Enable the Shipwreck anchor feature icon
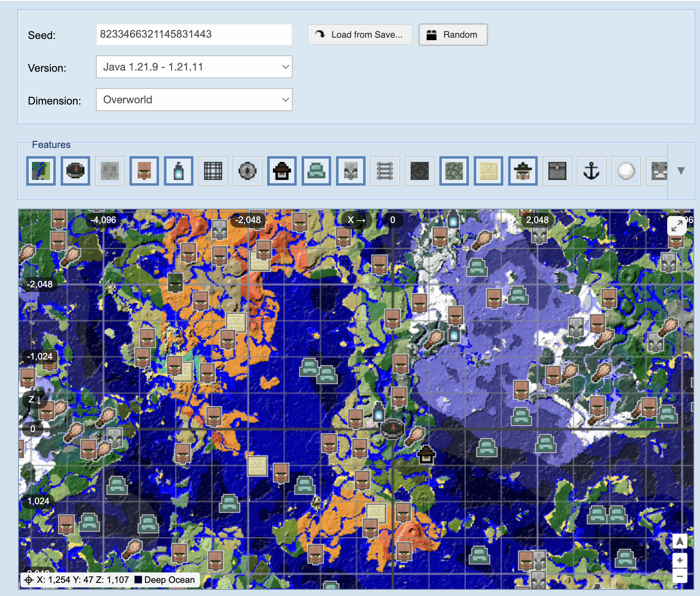Image resolution: width=700 pixels, height=596 pixels. pyautogui.click(x=591, y=171)
